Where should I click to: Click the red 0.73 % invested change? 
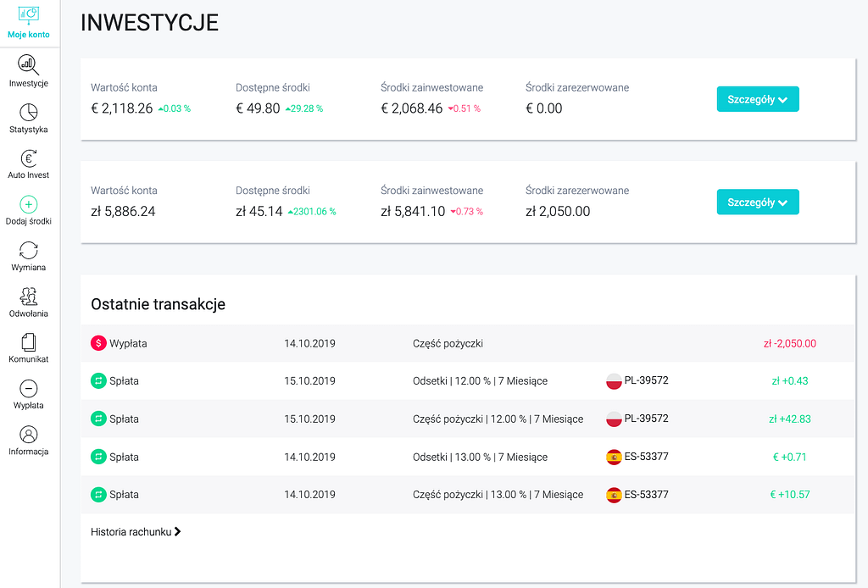[x=467, y=211]
